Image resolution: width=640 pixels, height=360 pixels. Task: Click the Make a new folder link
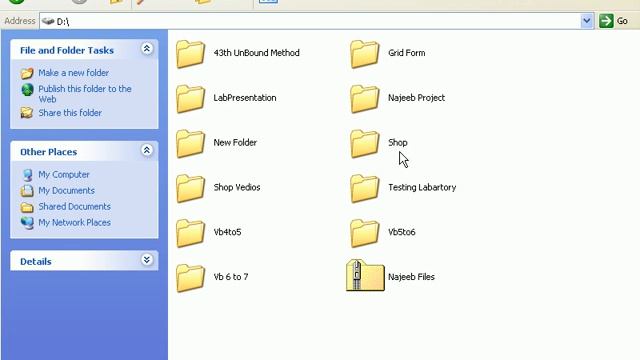[73, 73]
